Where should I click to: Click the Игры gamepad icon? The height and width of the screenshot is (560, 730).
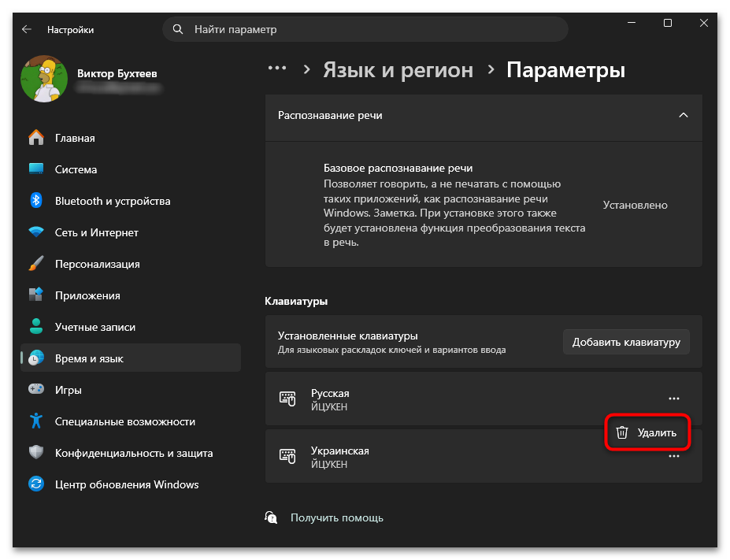coord(36,389)
